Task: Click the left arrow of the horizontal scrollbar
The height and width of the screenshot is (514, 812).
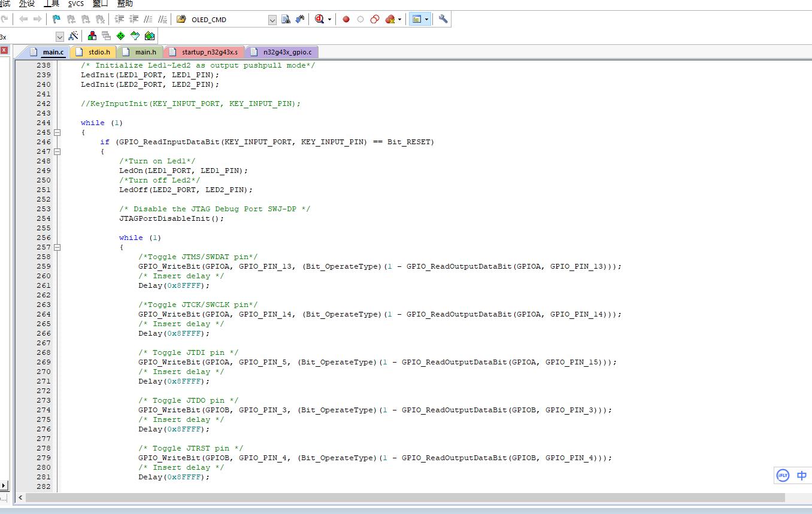Action: tap(20, 497)
